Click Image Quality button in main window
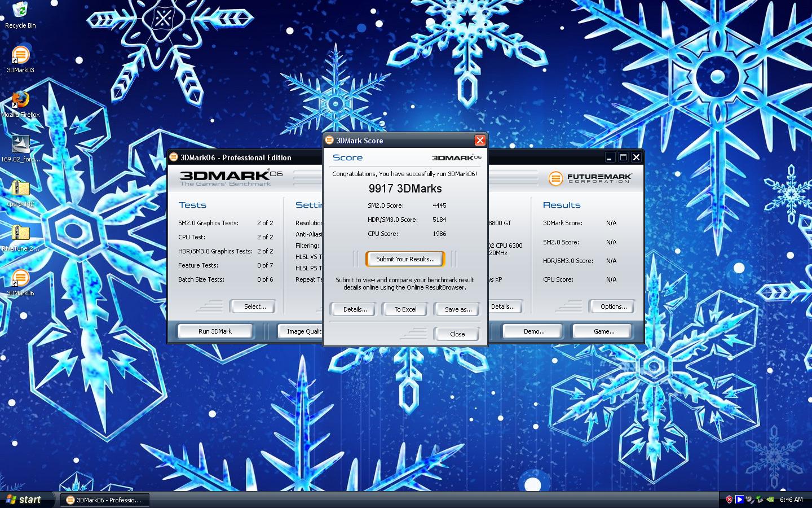 tap(301, 331)
